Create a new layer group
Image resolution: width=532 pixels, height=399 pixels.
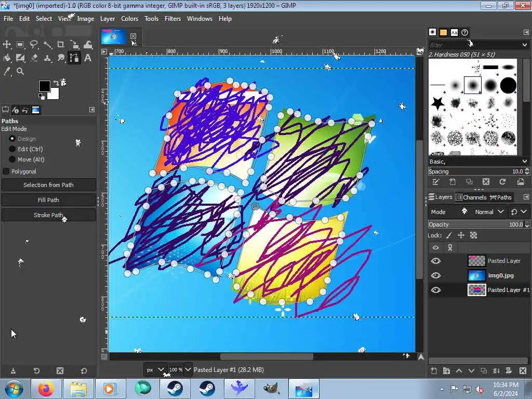coord(446,371)
